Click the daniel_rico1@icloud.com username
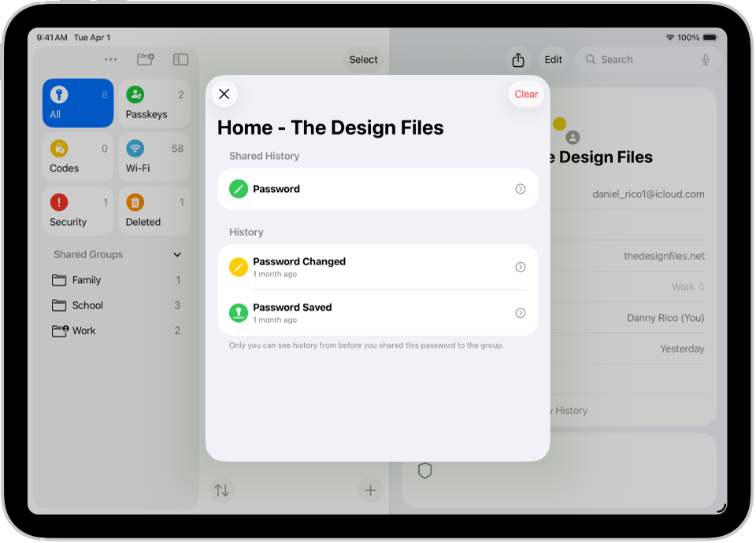 [x=648, y=194]
